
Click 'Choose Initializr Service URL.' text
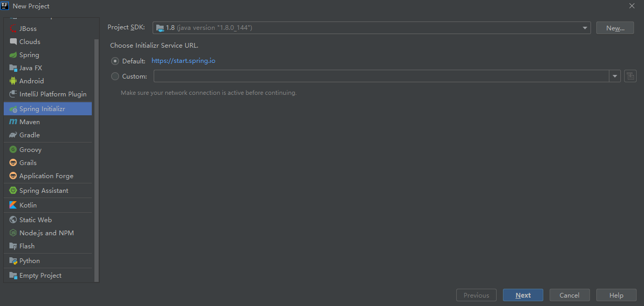click(x=154, y=46)
